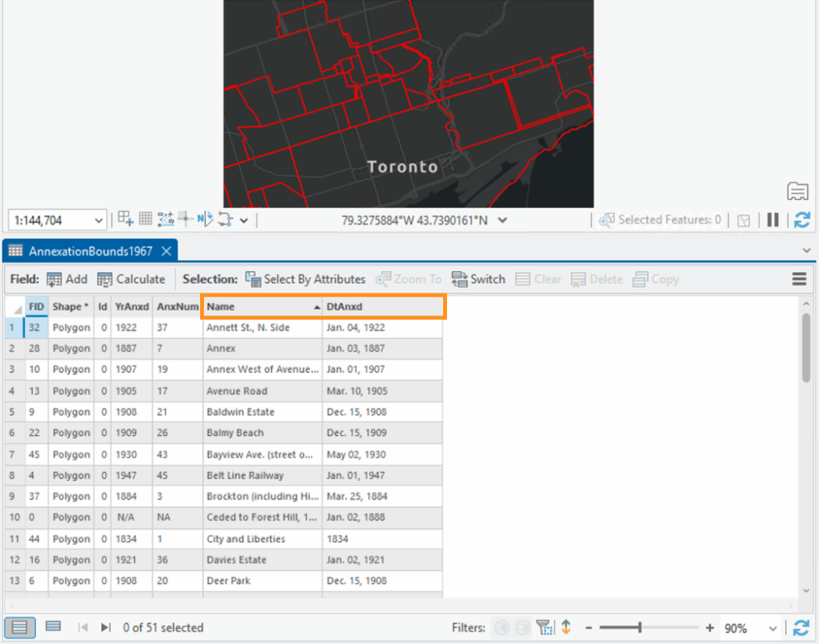Click Add field button
Screen dimensions: 819x644
pos(66,279)
